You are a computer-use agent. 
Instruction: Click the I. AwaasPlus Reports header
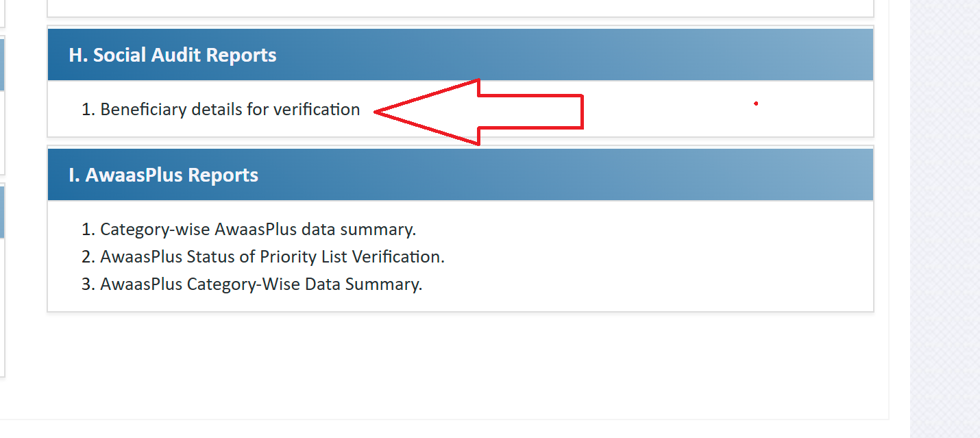click(x=163, y=175)
